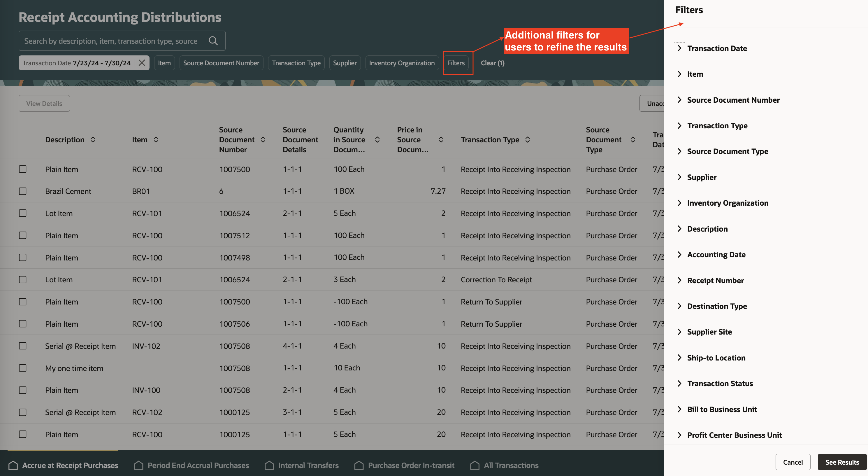The height and width of the screenshot is (476, 868).
Task: Click the Source Document Number filter chip
Action: tap(221, 63)
